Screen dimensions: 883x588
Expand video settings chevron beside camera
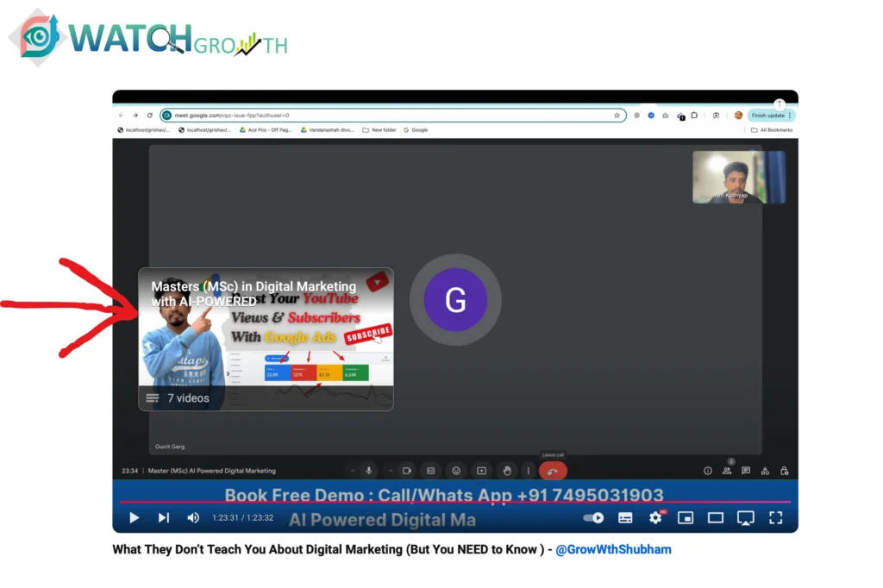[x=390, y=471]
